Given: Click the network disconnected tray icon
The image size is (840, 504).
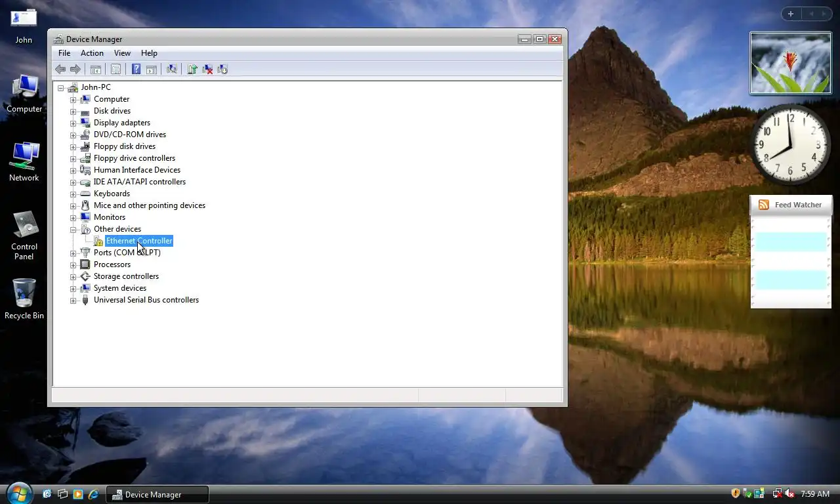Looking at the screenshot, I should 778,493.
